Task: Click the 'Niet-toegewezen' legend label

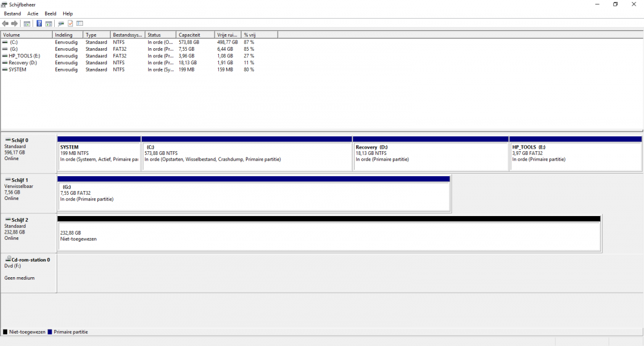Action: (x=27, y=332)
